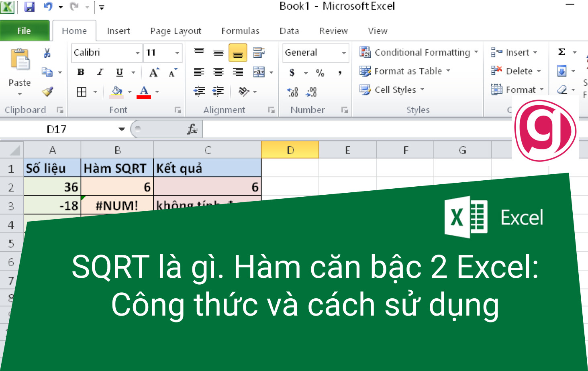Click Decrease Decimal icon

tap(311, 92)
